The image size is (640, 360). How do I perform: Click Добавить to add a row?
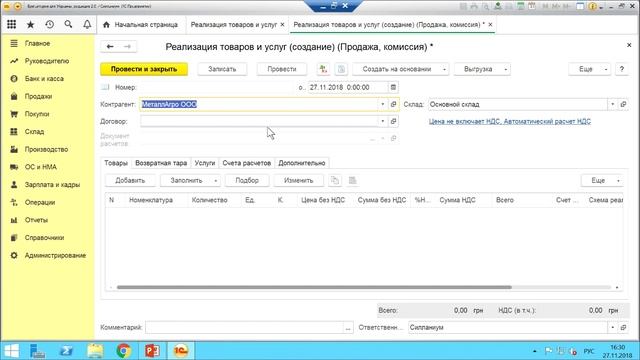[x=130, y=180]
